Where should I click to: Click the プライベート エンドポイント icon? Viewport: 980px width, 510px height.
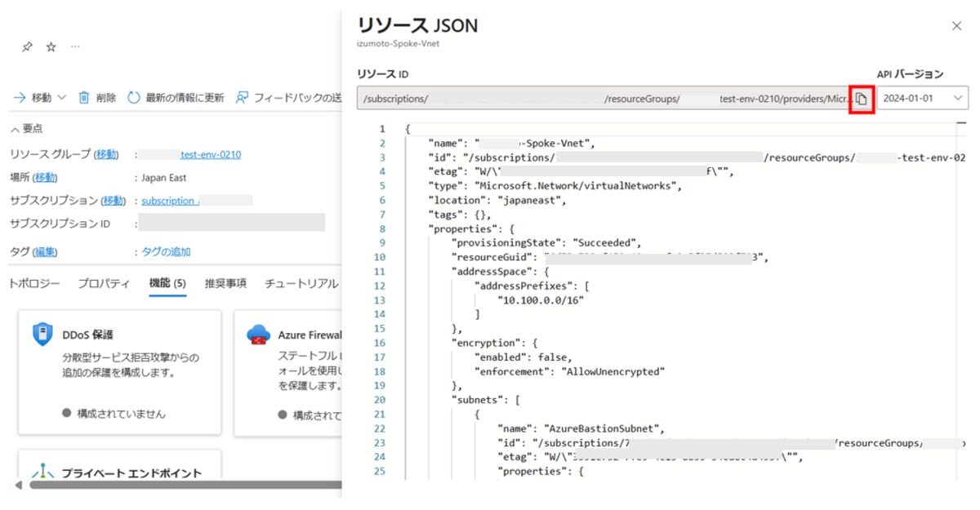pos(42,472)
